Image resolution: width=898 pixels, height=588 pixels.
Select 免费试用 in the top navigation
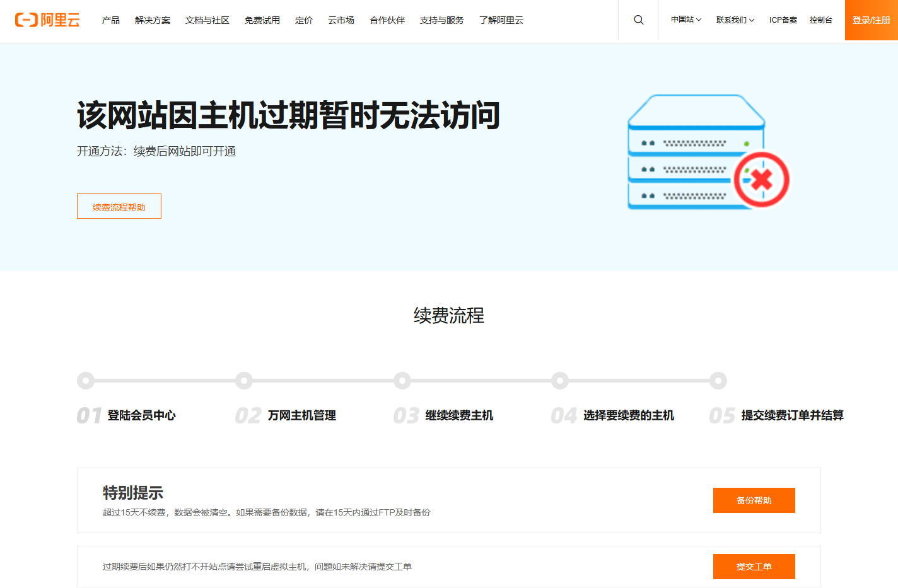pos(262,20)
